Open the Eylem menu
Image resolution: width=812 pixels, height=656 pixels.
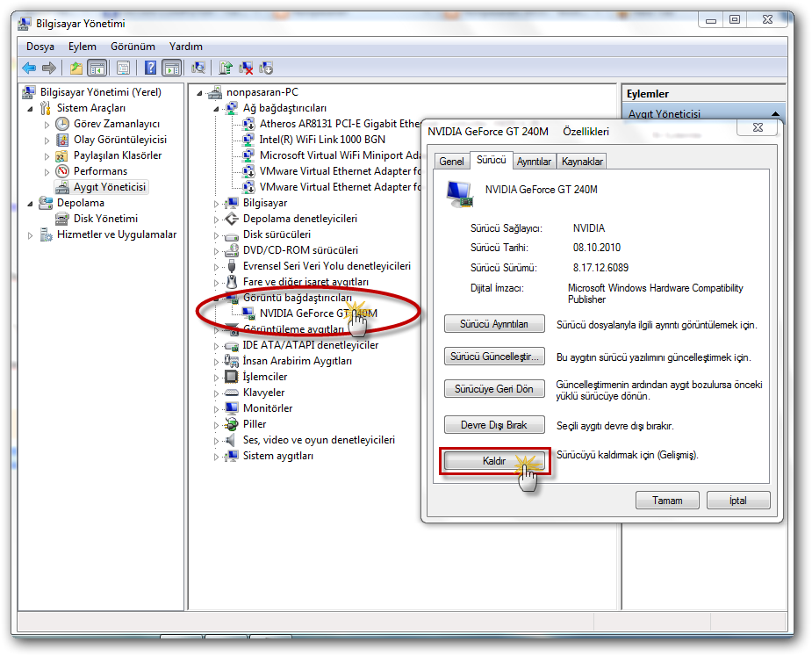click(83, 47)
